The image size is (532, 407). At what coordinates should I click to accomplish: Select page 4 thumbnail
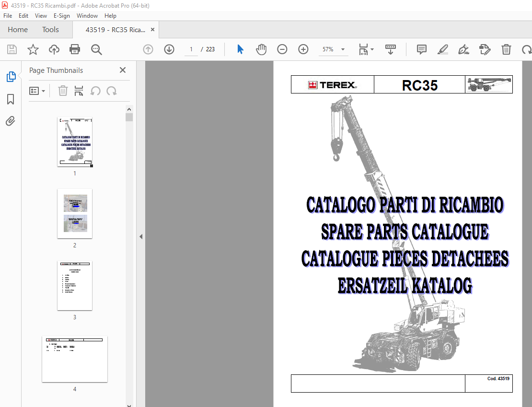tap(75, 359)
